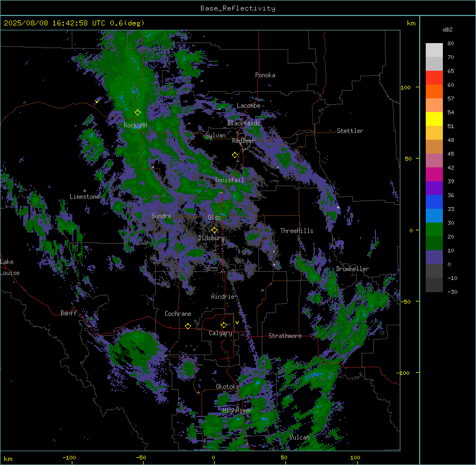Click the white plus marker northeast of ThreeHills
Image resolution: width=476 pixels, height=465 pixels.
(338, 207)
